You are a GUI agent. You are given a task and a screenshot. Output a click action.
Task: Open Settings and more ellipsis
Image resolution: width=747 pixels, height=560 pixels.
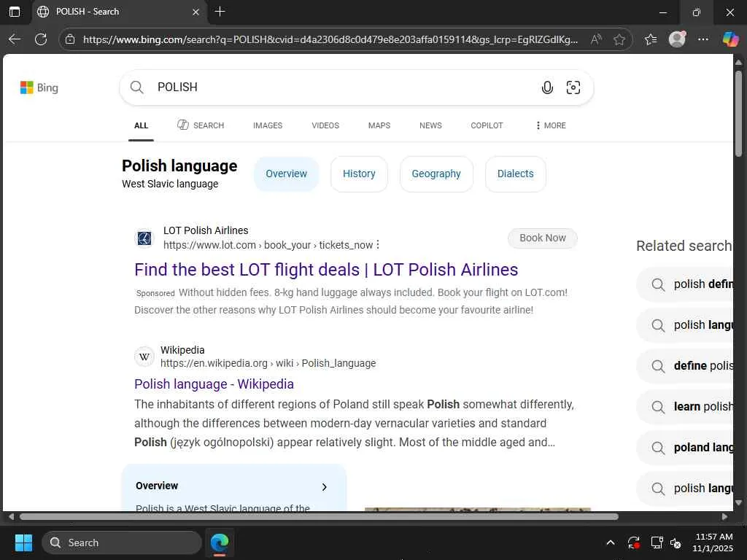click(x=703, y=39)
